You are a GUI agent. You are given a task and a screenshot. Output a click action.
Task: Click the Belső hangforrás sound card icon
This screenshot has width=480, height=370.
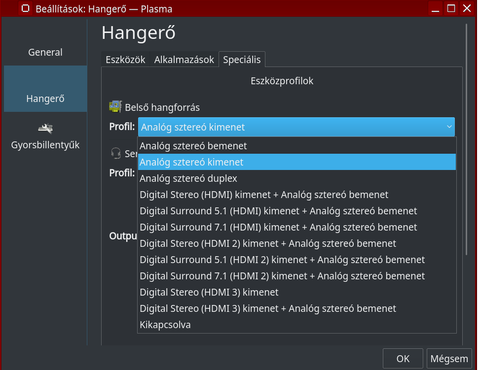(x=115, y=107)
